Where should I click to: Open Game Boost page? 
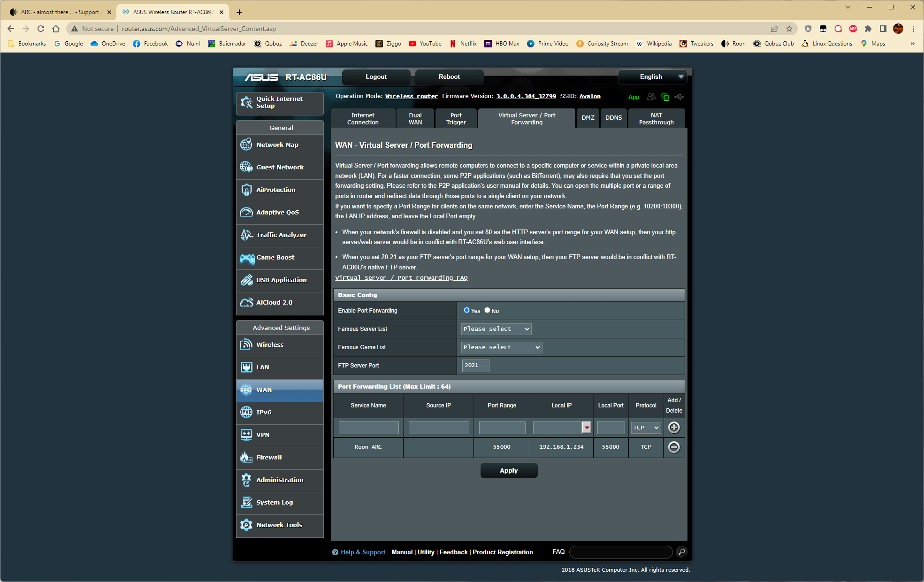[x=280, y=258]
